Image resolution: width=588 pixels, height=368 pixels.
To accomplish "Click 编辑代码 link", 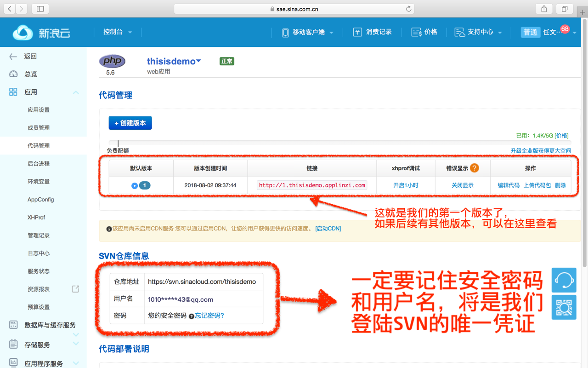I will tap(509, 185).
